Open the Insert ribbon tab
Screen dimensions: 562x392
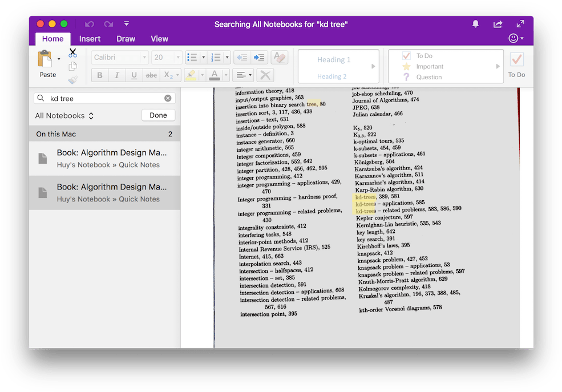pyautogui.click(x=90, y=38)
